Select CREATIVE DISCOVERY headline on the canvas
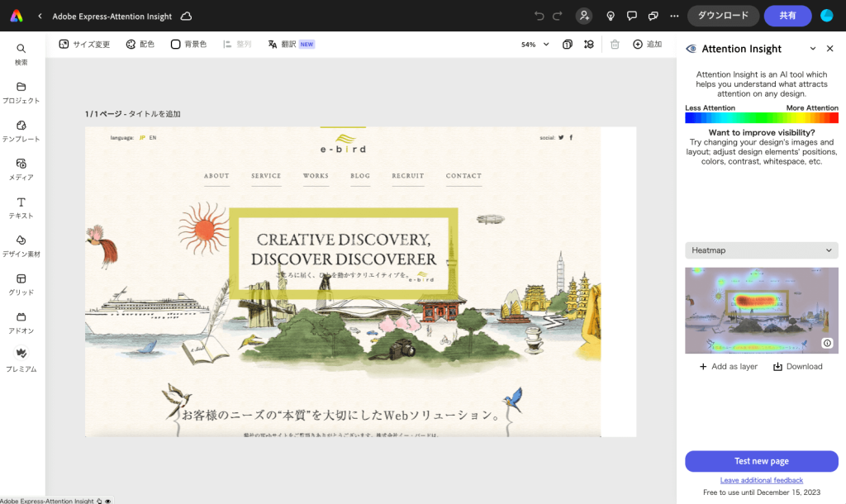 pyautogui.click(x=343, y=250)
